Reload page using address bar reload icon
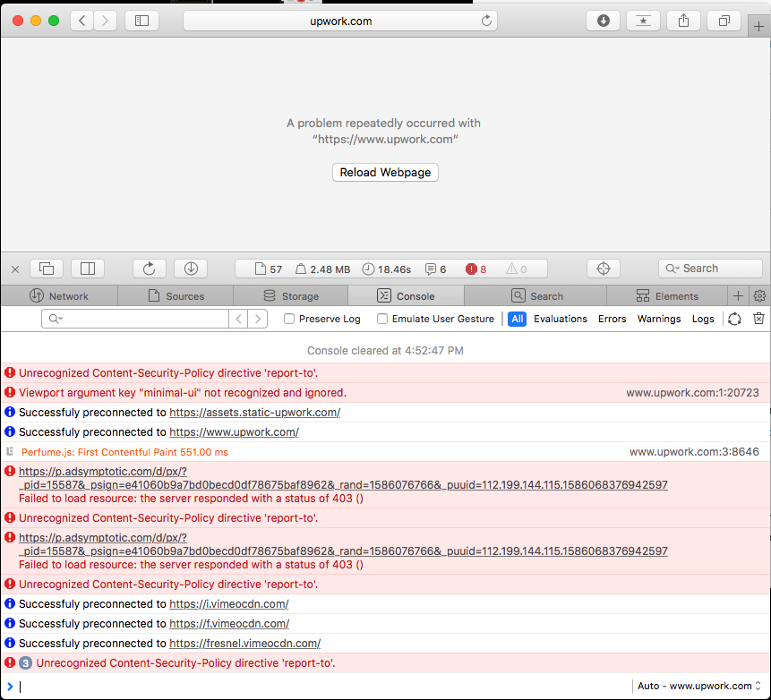Viewport: 771px width, 700px height. [486, 21]
